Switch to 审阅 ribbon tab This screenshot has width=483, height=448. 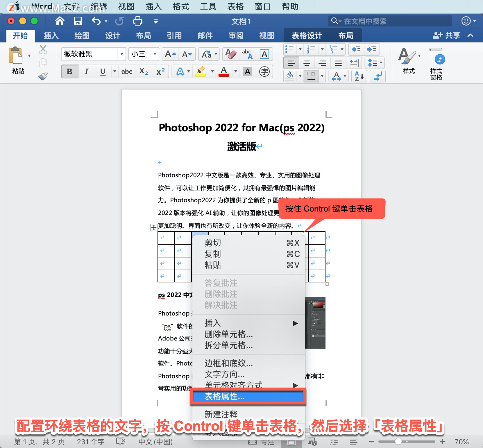(236, 36)
